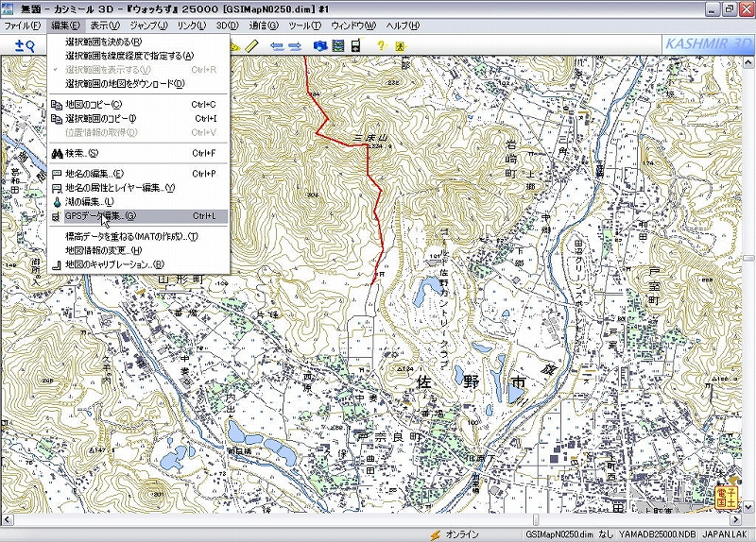The height and width of the screenshot is (542, 756).
Task: Choose 地図のキャリブレーション..(B)
Action: (138, 264)
